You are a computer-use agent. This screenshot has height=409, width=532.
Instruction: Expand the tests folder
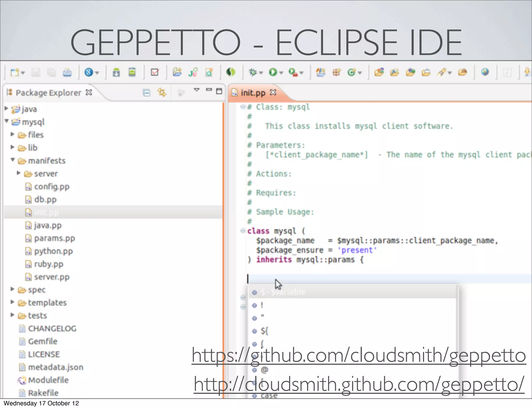coord(12,315)
